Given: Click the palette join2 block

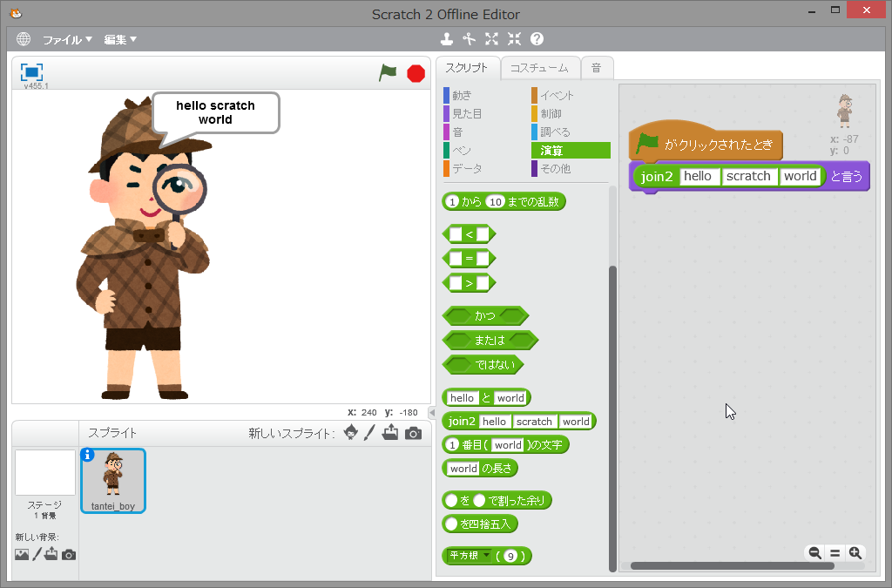Looking at the screenshot, I should [x=519, y=422].
